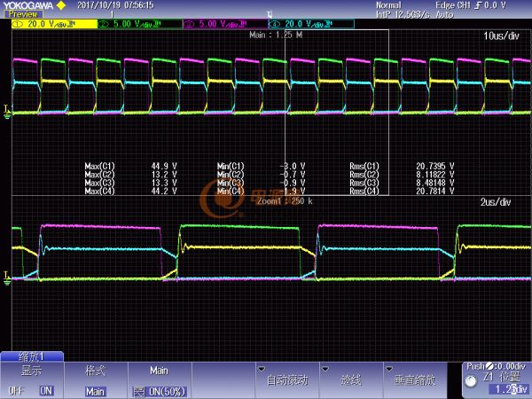Click the IntP 12.5GS/s sample rate text
The height and width of the screenshot is (399, 532).
pyautogui.click(x=403, y=14)
